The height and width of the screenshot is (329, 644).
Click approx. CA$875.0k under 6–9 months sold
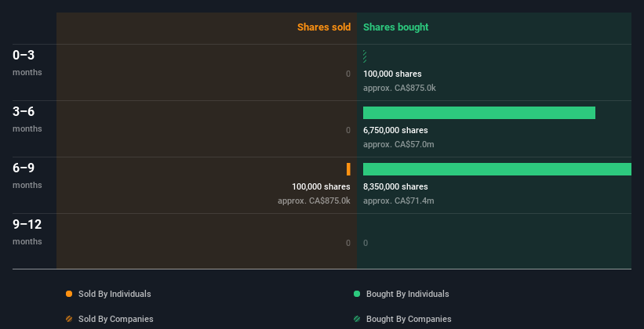(315, 201)
